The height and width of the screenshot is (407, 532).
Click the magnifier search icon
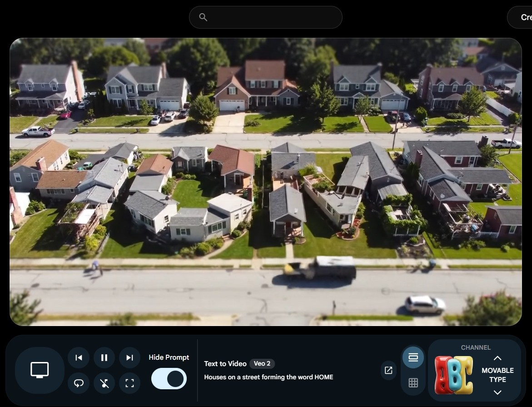(x=203, y=17)
